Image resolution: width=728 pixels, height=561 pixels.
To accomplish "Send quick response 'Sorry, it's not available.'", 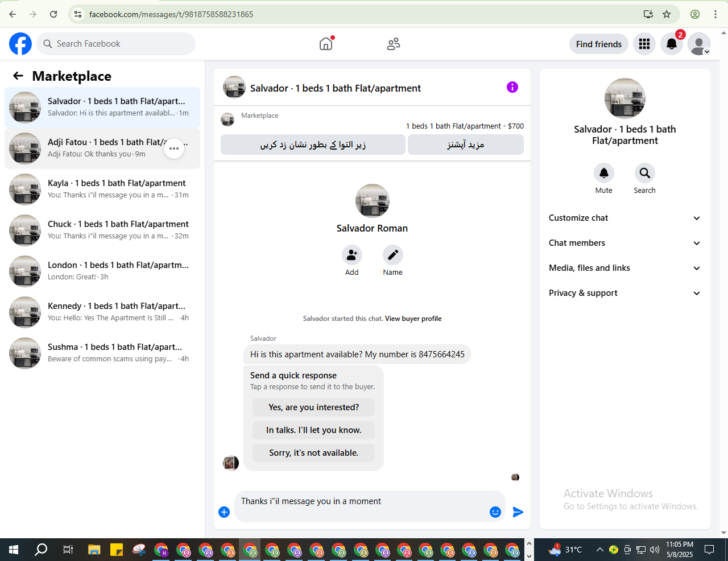I will [x=314, y=453].
